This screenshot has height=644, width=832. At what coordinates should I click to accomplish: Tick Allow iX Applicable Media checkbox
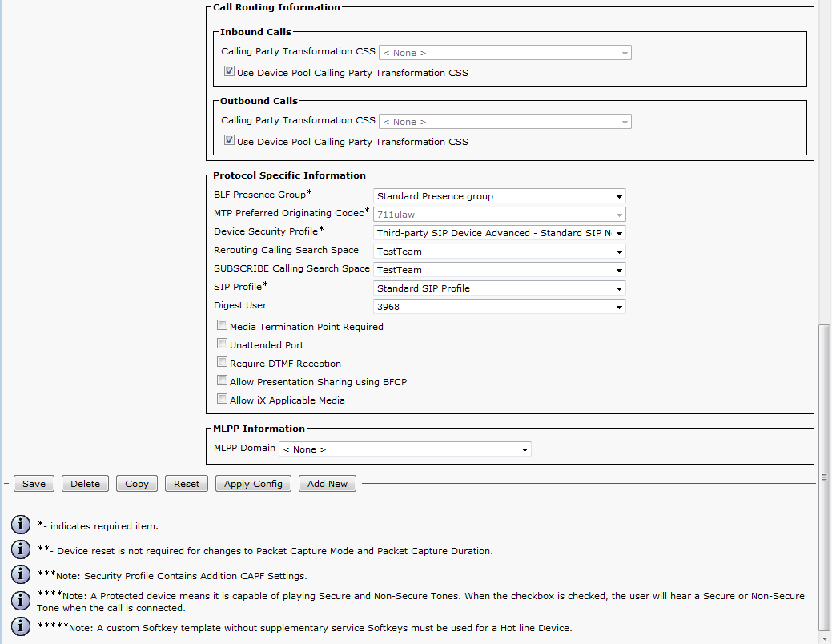click(x=222, y=400)
